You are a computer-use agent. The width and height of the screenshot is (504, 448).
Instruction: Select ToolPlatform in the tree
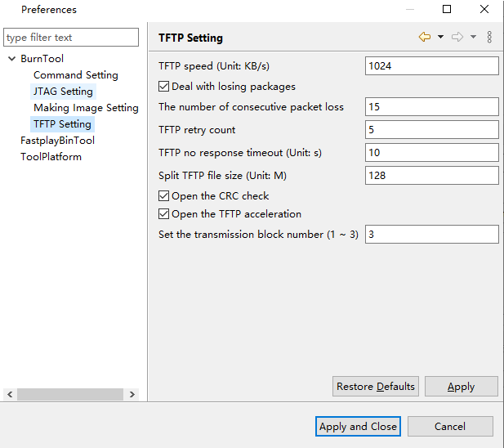(51, 157)
